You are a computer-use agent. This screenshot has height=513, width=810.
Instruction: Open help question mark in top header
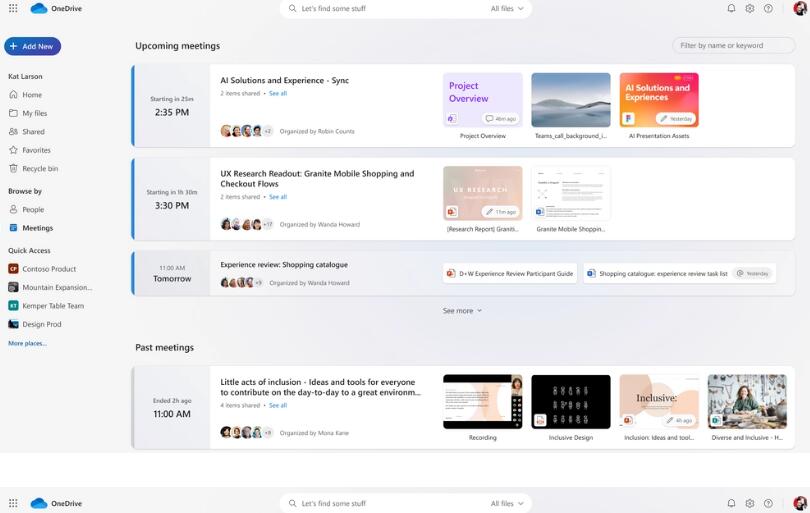[x=768, y=8]
